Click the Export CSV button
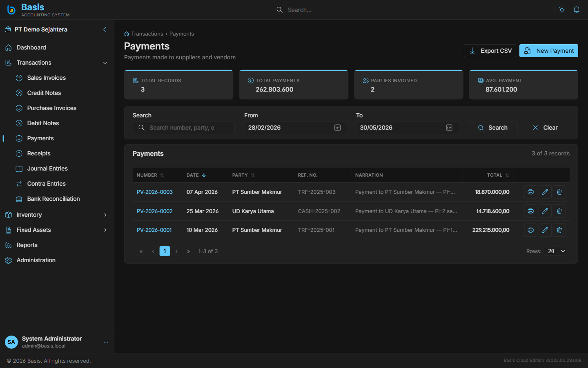Viewport: 588px width, 368px height. [490, 51]
